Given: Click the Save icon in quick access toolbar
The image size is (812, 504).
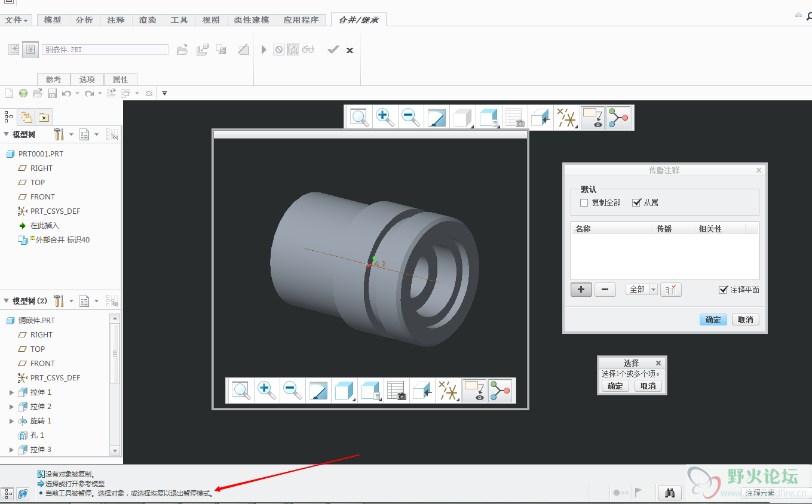Looking at the screenshot, I should (x=52, y=93).
